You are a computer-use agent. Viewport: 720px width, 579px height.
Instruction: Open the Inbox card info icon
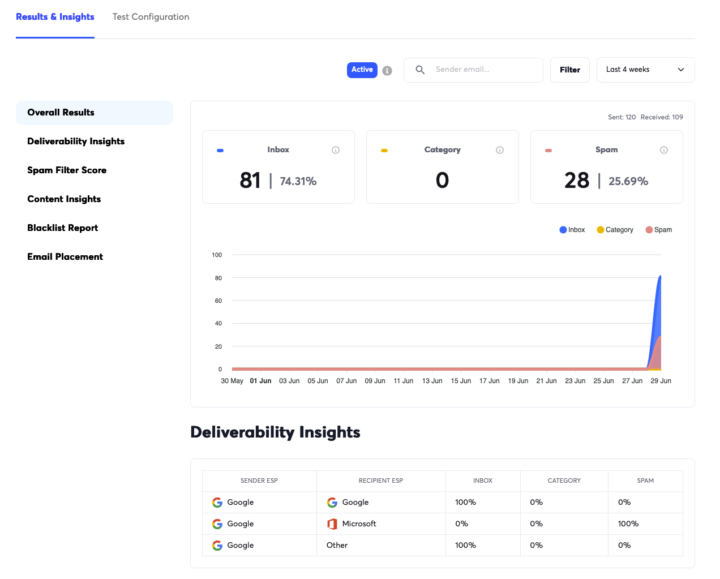coord(336,150)
